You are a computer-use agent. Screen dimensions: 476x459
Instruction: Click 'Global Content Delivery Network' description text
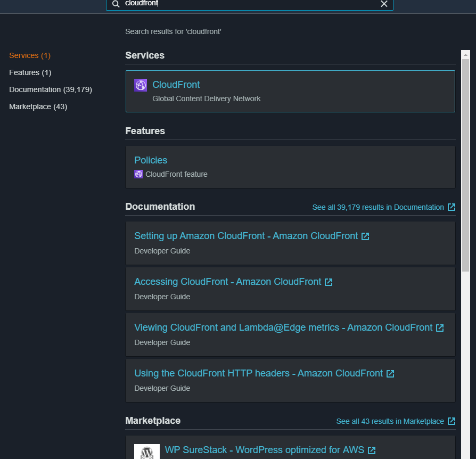207,99
